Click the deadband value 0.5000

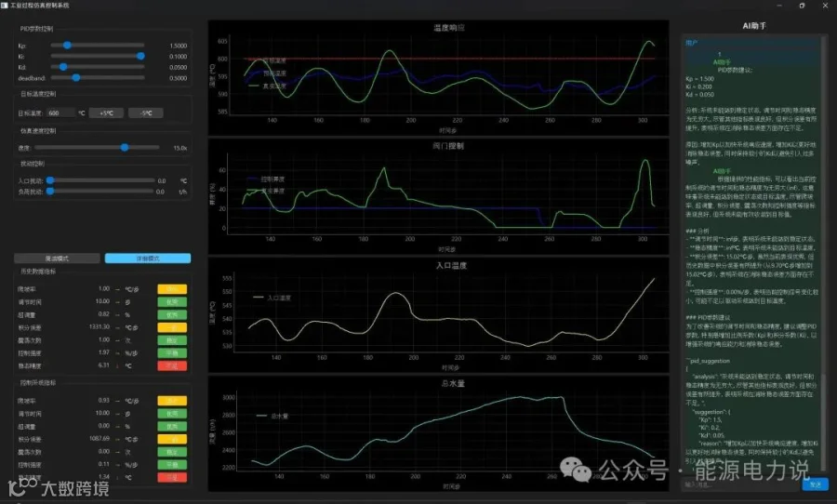coord(179,78)
